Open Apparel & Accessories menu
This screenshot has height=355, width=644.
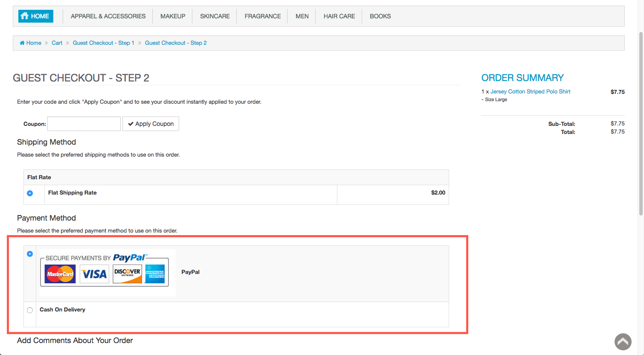(x=108, y=16)
